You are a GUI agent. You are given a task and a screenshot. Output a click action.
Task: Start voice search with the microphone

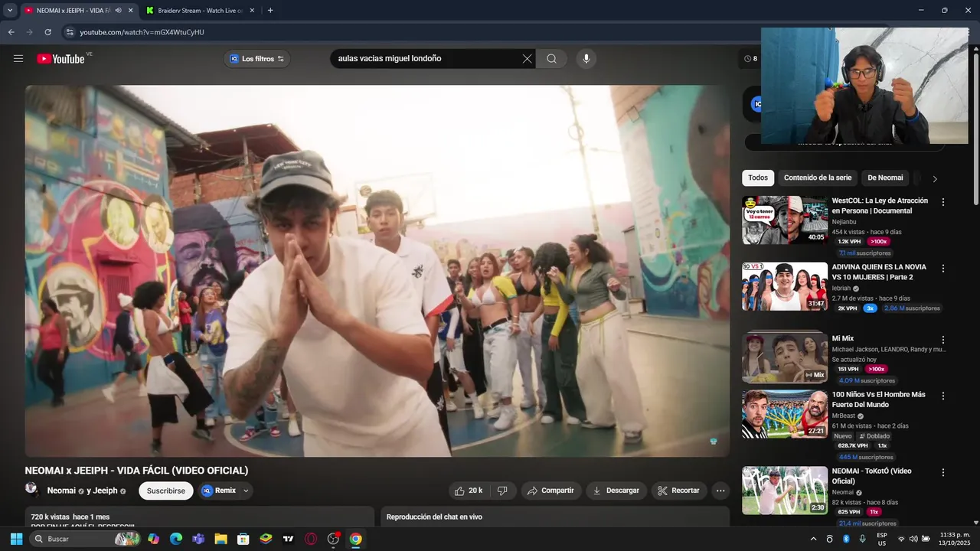586,59
